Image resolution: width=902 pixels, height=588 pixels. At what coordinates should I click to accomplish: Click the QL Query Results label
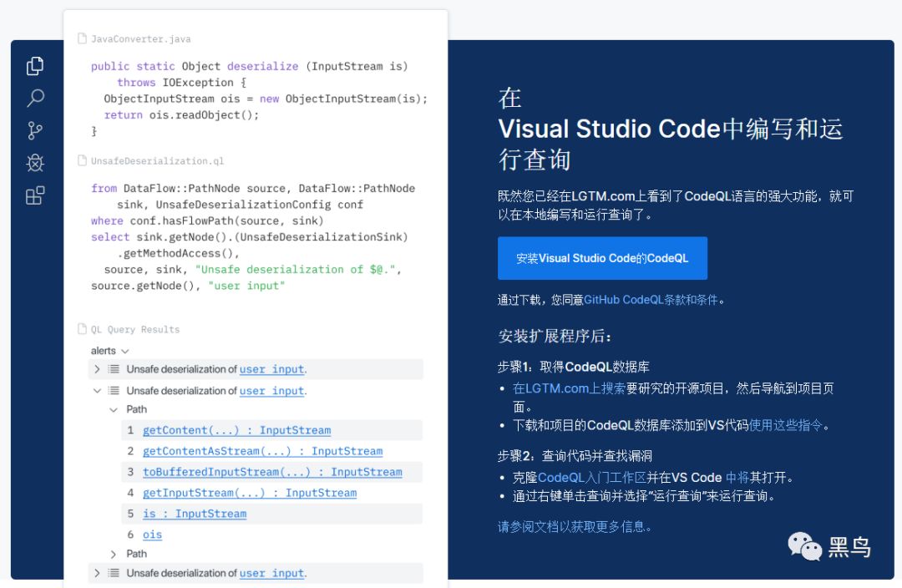pyautogui.click(x=135, y=330)
